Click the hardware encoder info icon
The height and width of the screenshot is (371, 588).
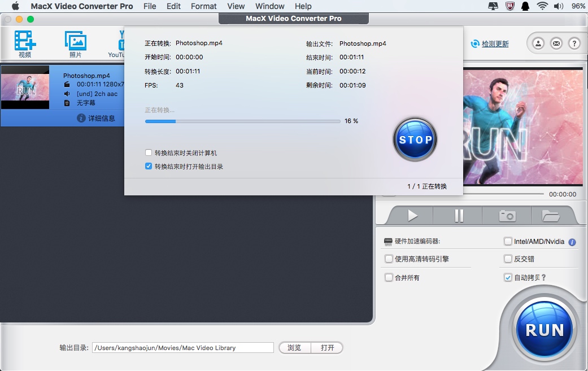pyautogui.click(x=572, y=242)
